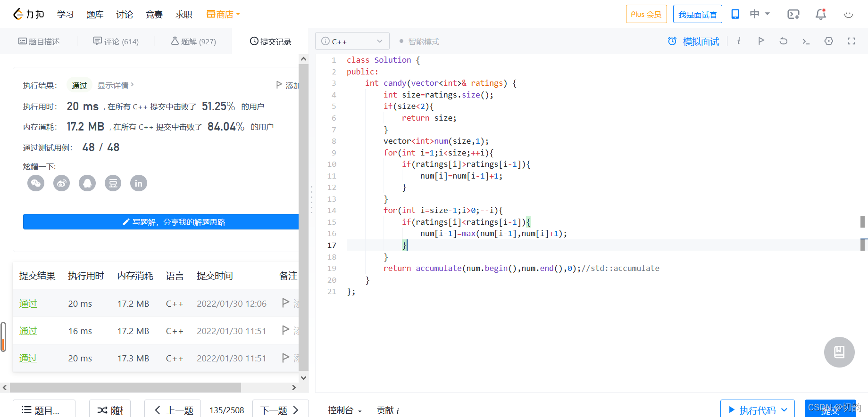
Task: Go to next problem 下一题
Action: [x=280, y=409]
